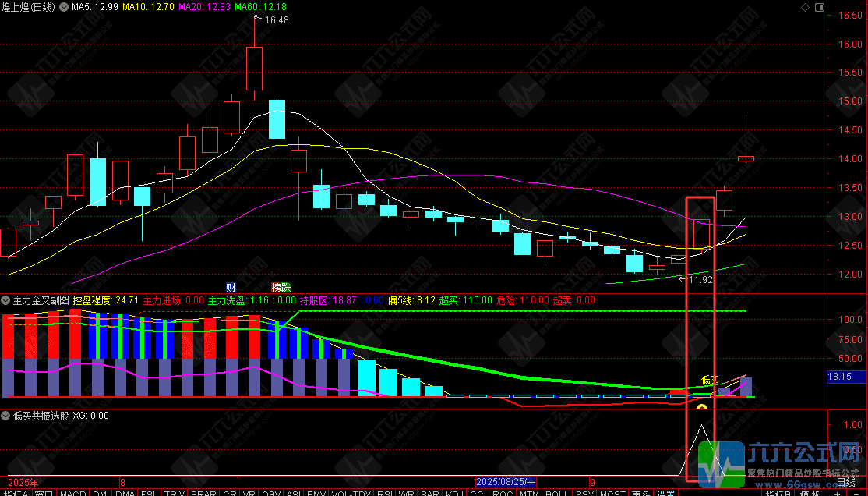868x496 pixels.
Task: Expand options circle for 低买共振选股 indicator
Action: click(5, 416)
